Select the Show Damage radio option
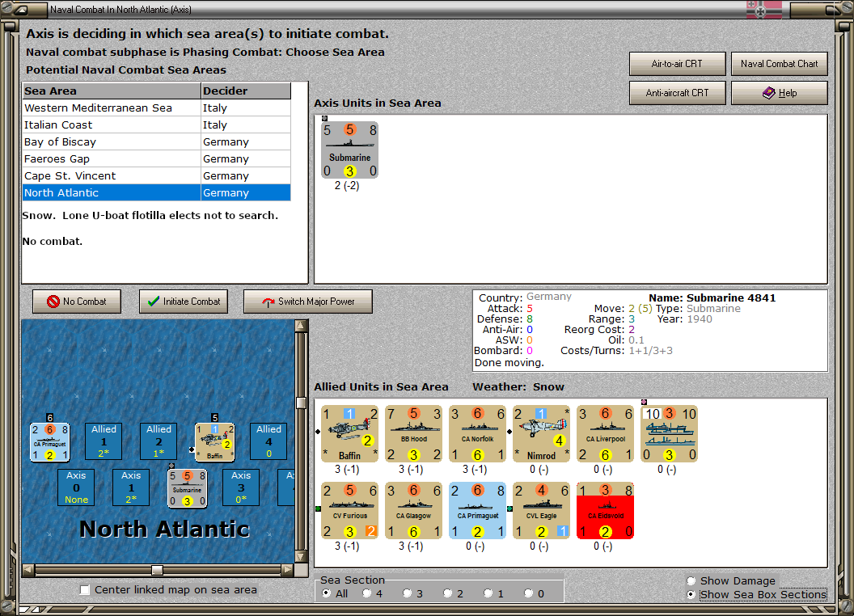Image resolution: width=854 pixels, height=616 pixels. click(x=691, y=580)
